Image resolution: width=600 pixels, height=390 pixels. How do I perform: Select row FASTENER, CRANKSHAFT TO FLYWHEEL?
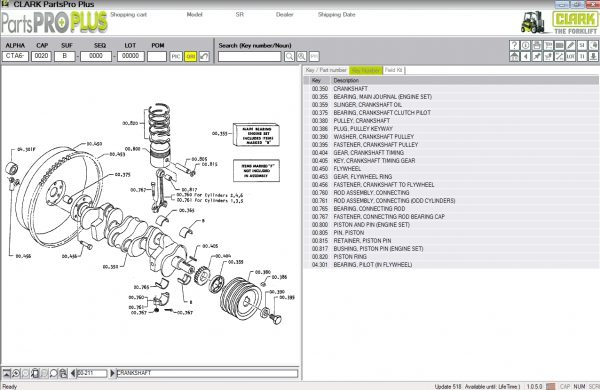click(451, 184)
